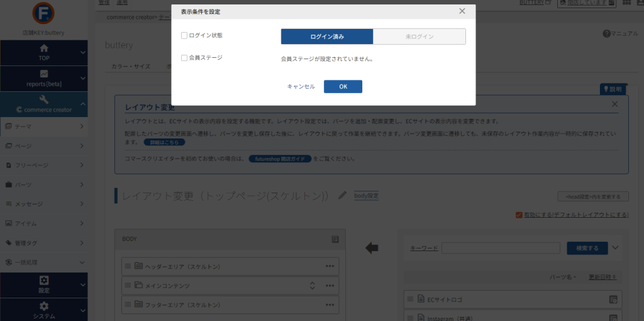Expand the テーマ sidebar menu
Image resolution: width=644 pixels, height=321 pixels.
tap(44, 127)
